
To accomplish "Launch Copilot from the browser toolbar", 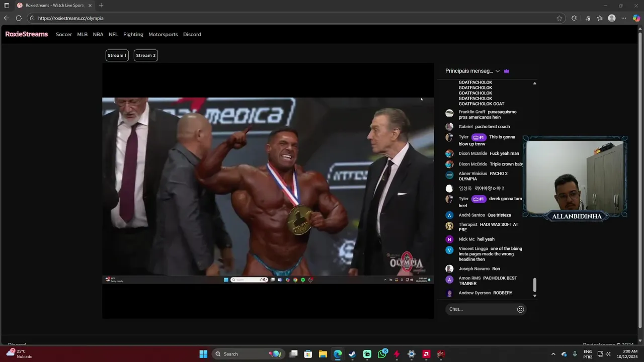I will 636,18.
